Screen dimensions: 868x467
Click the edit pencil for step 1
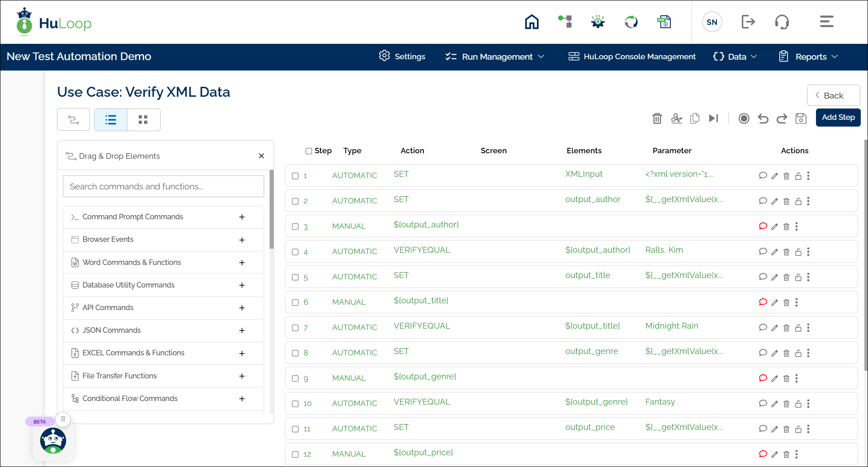click(x=774, y=176)
